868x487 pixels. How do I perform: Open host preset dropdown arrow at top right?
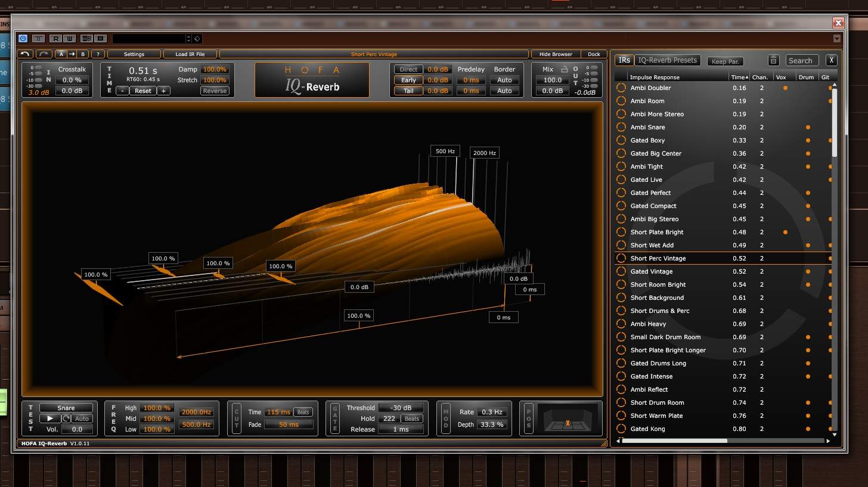click(837, 39)
